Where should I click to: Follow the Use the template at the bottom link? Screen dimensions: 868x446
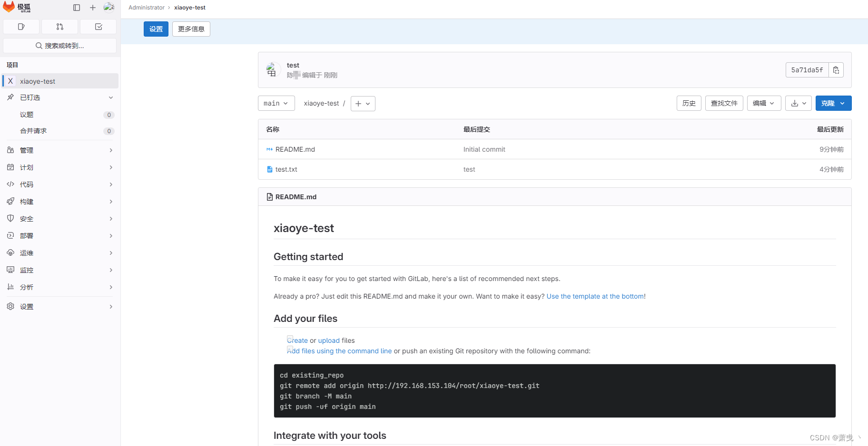coord(595,296)
